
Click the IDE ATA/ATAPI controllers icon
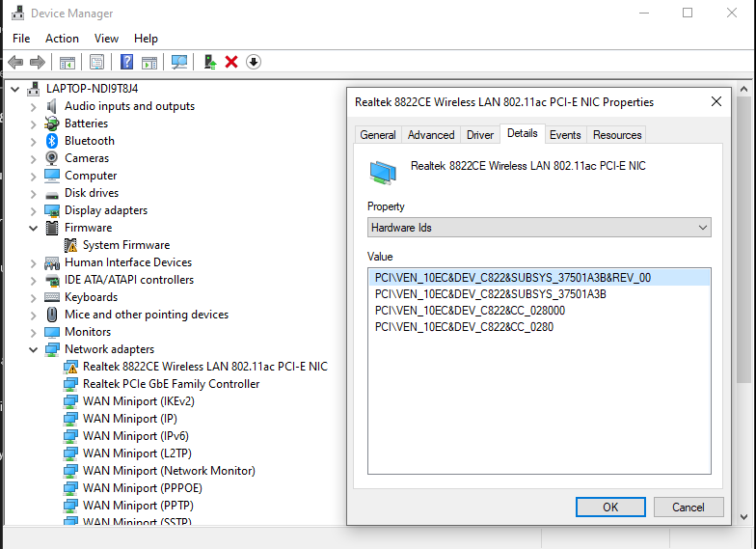(x=52, y=280)
